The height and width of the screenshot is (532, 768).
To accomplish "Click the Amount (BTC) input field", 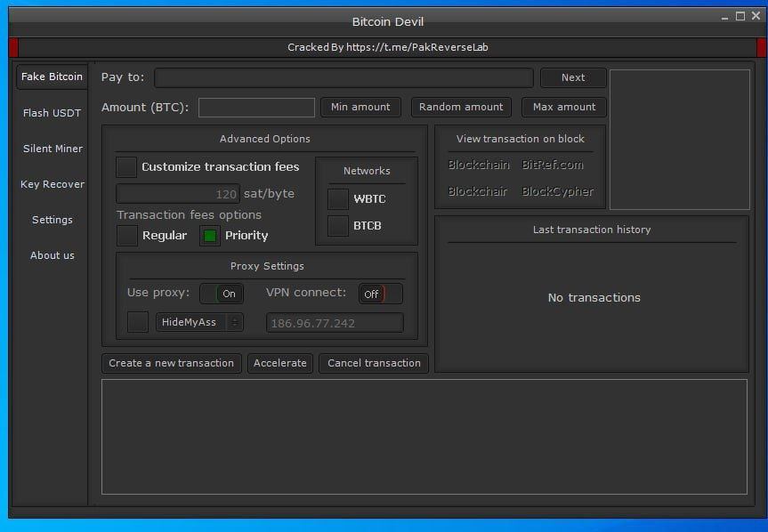I will pyautogui.click(x=256, y=108).
